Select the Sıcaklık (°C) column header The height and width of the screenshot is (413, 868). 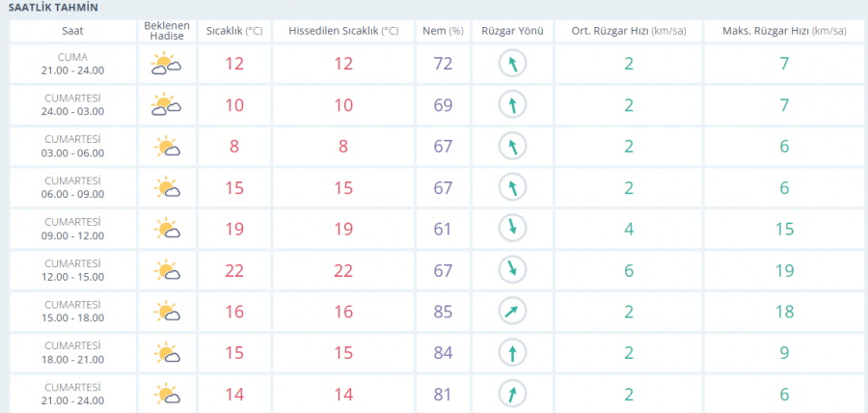tap(234, 31)
